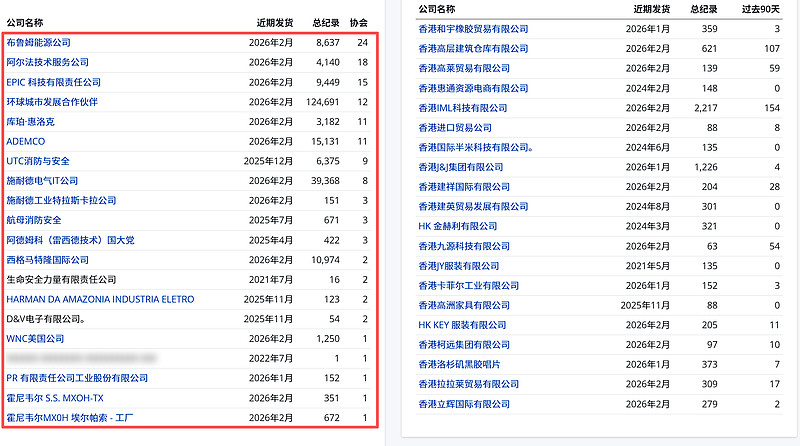Image resolution: width=800 pixels, height=446 pixels.
Task: Open 香港卡菲尔工业有限公司 link
Action: coord(468,286)
